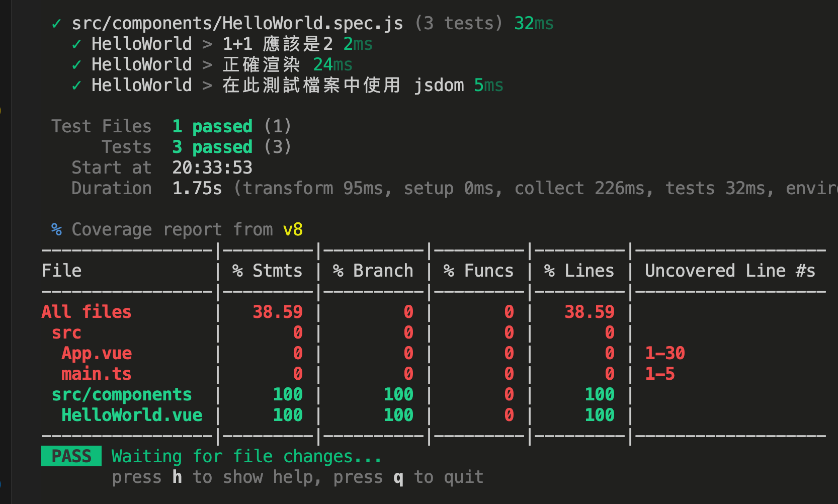Click the % Funcs column header

[x=478, y=271]
